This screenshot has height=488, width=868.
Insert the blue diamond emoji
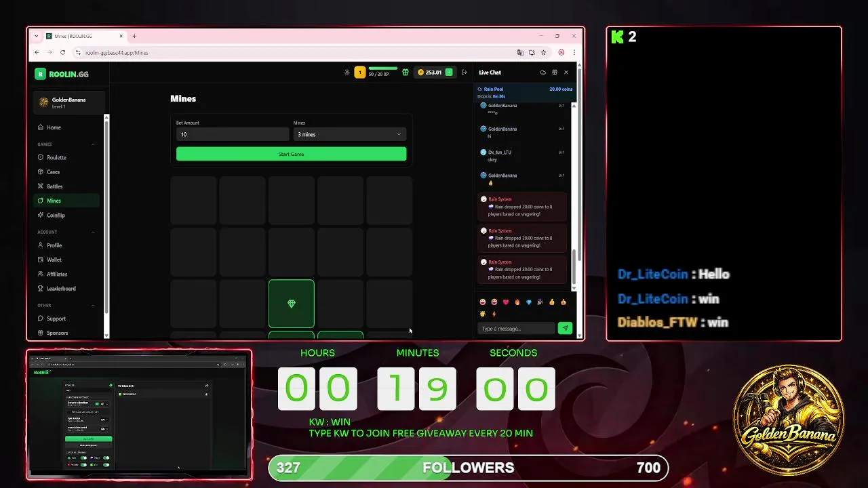[529, 302]
